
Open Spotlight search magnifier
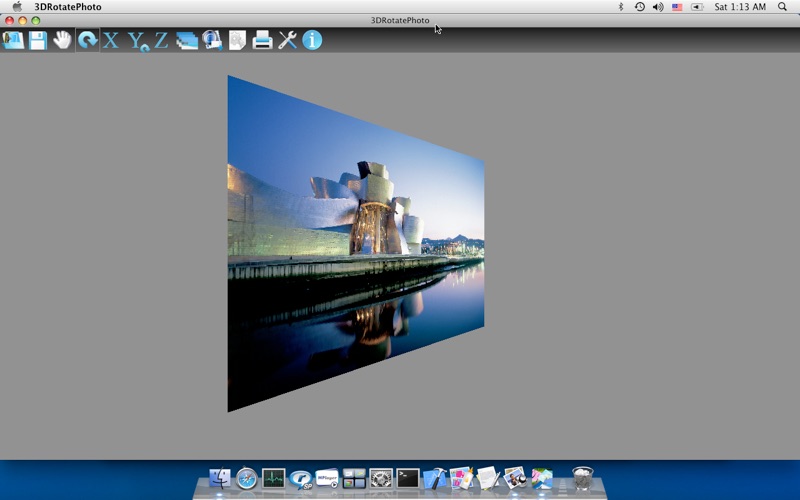click(x=782, y=7)
